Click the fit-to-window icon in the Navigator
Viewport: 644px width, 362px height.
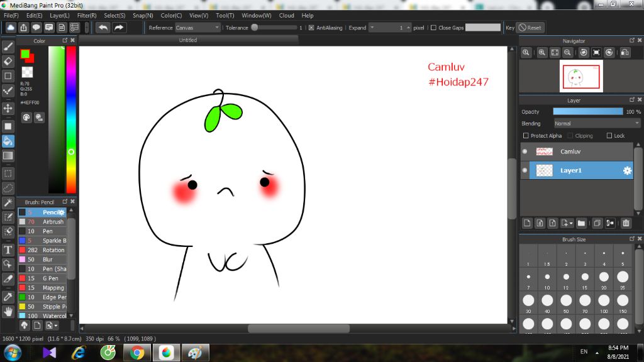tap(555, 53)
